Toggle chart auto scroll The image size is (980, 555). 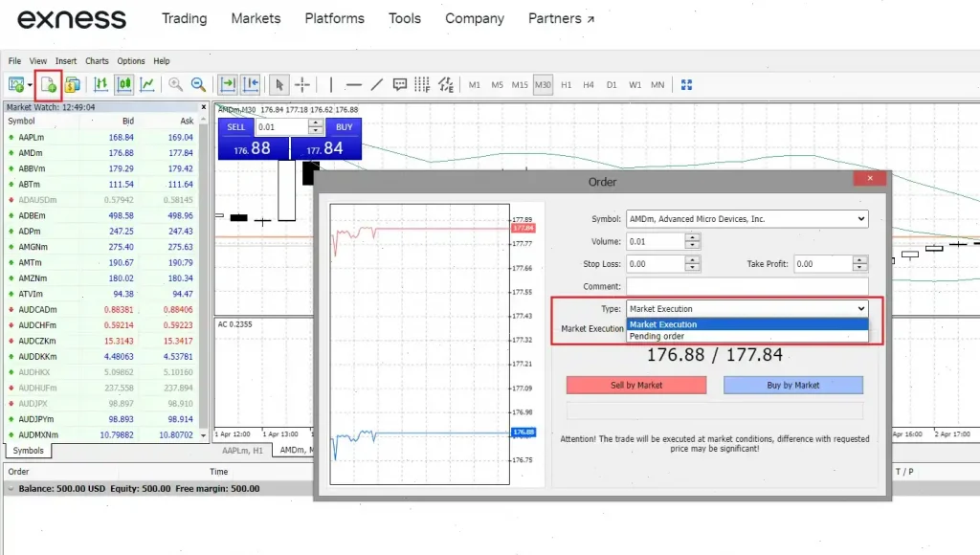[228, 84]
